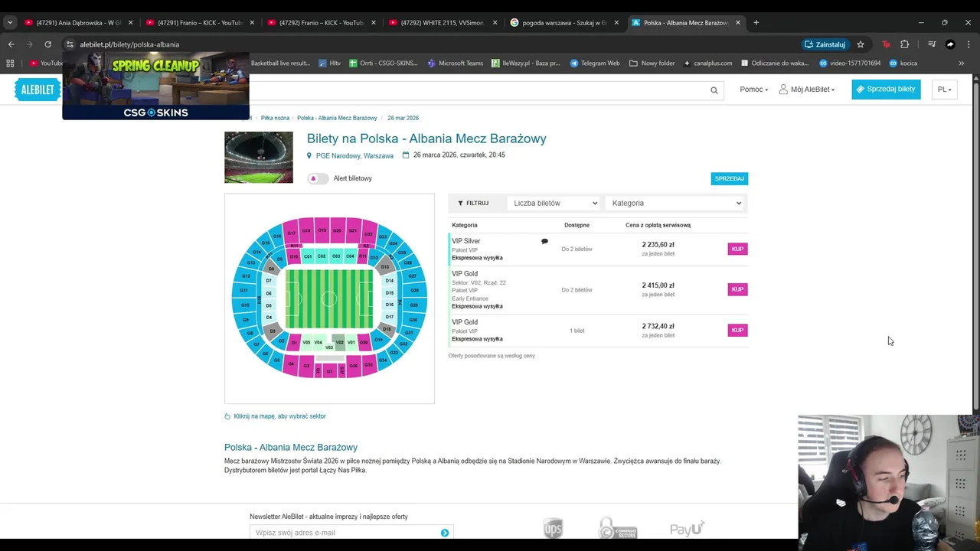Click the new tab plus icon

click(756, 23)
